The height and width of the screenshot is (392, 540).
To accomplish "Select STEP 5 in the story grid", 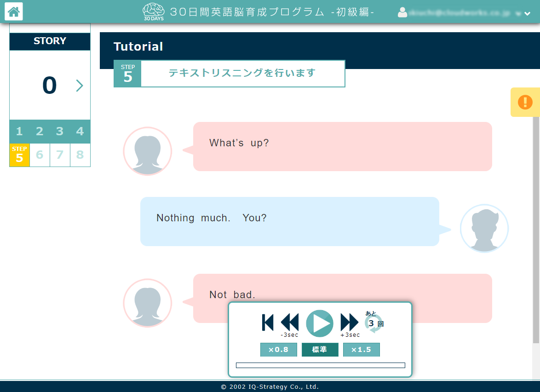I will tap(19, 155).
